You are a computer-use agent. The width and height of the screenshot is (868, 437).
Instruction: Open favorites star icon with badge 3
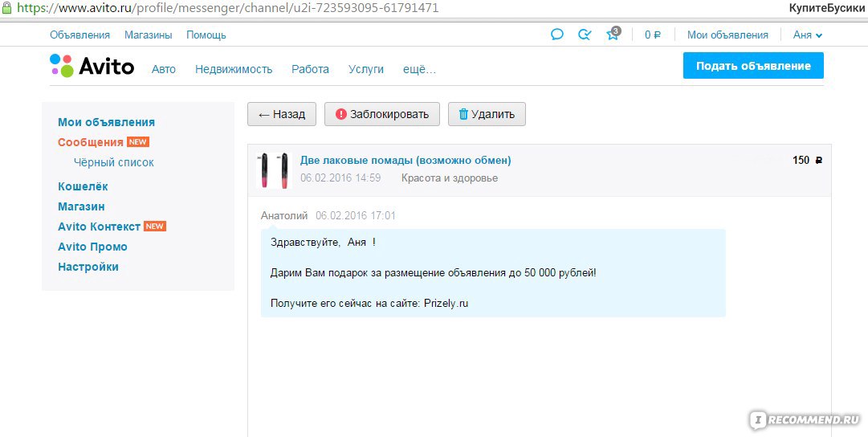coord(613,35)
